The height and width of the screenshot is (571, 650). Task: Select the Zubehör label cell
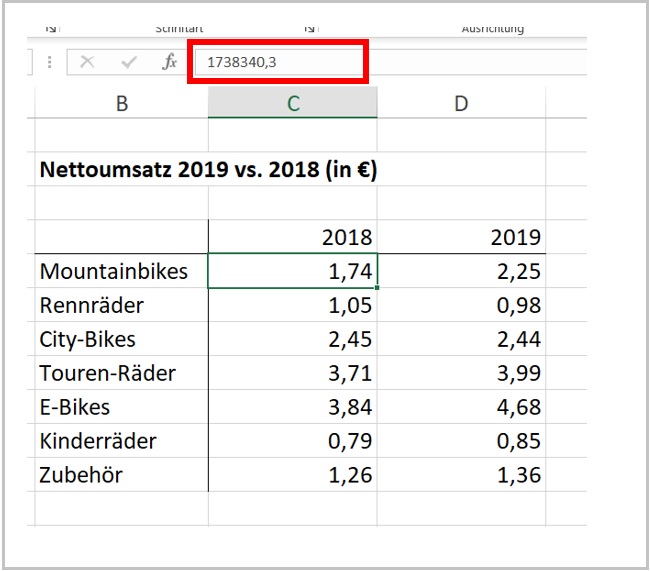(x=121, y=475)
